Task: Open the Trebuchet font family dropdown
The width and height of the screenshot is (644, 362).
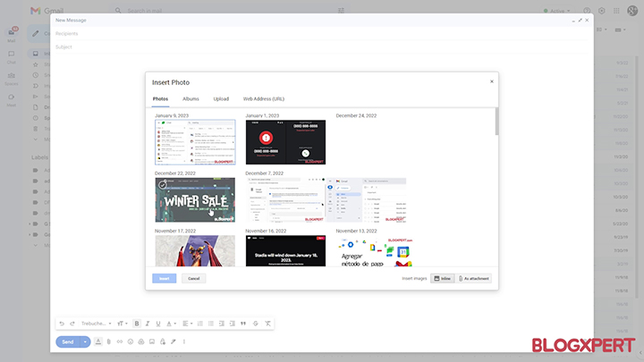Action: [96, 324]
